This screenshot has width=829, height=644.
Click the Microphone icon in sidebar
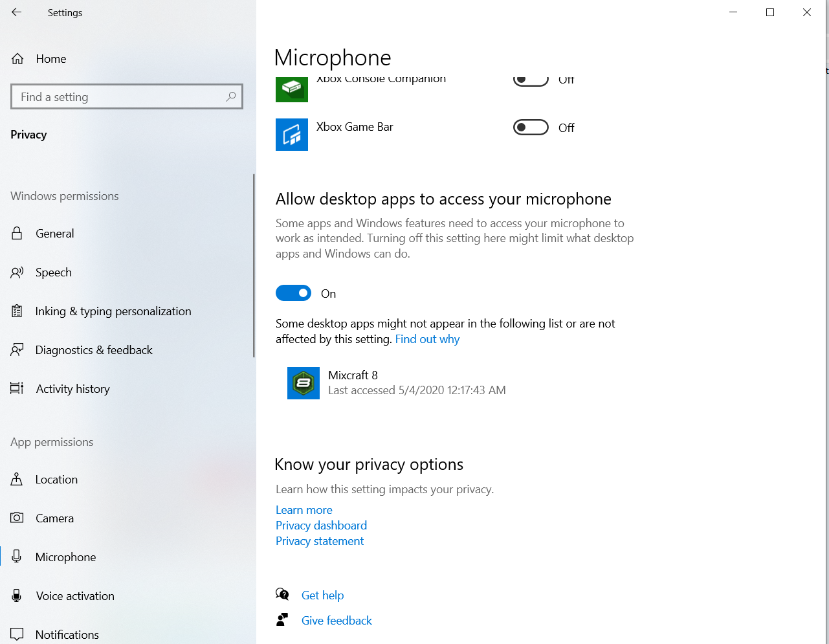17,557
